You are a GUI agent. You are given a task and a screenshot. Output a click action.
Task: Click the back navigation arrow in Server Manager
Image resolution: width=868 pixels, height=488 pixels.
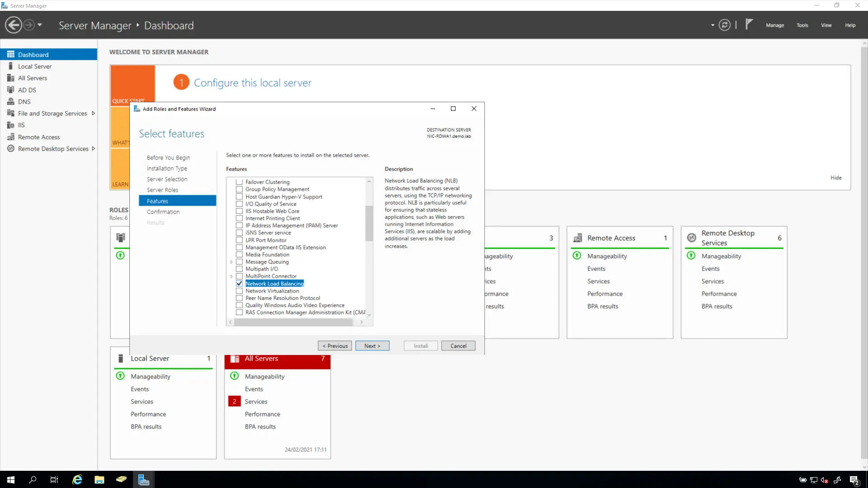pyautogui.click(x=14, y=25)
